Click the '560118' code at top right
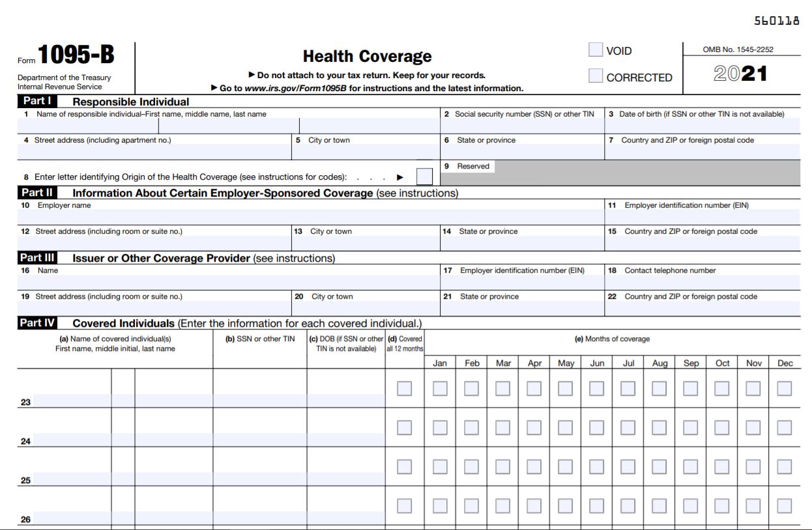 [777, 20]
